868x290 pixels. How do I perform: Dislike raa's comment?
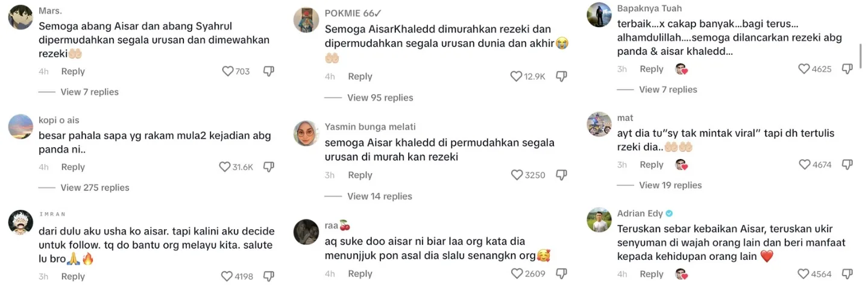(561, 274)
